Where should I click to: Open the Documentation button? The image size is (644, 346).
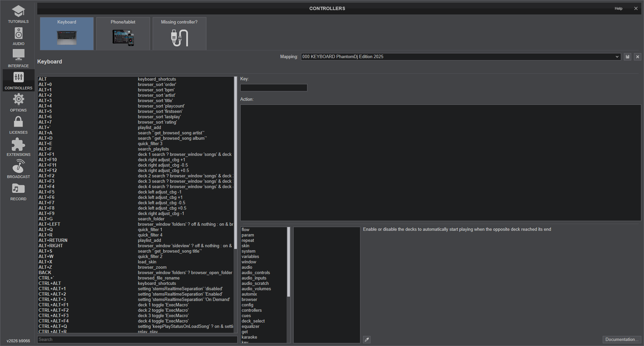coord(622,340)
